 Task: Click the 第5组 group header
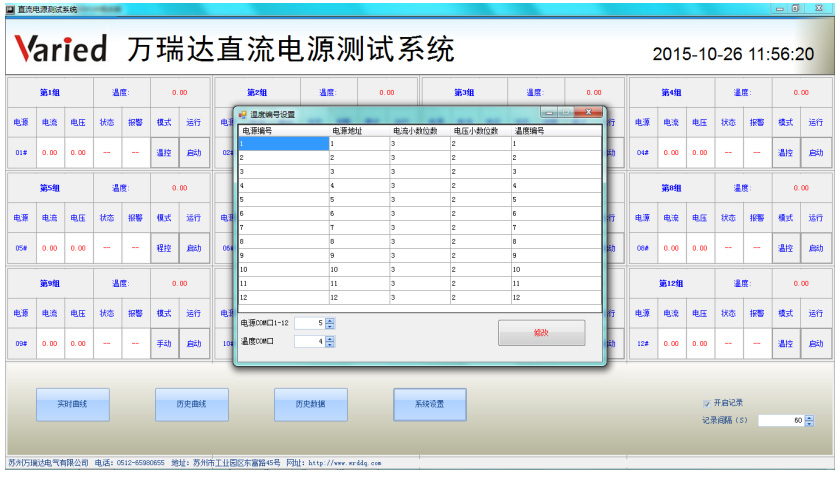(50, 188)
